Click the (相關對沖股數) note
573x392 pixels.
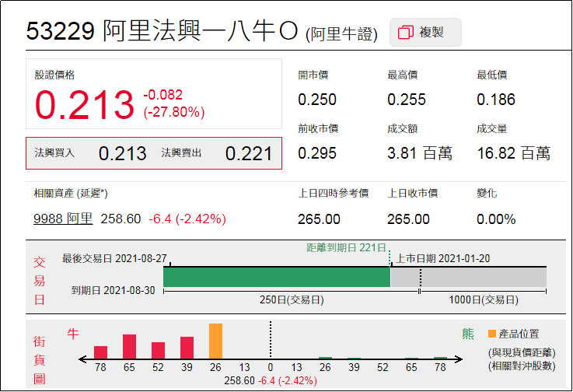point(522,366)
